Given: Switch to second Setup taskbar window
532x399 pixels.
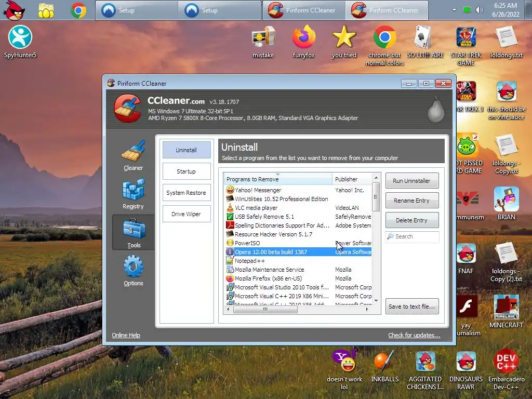Looking at the screenshot, I should pos(220,10).
